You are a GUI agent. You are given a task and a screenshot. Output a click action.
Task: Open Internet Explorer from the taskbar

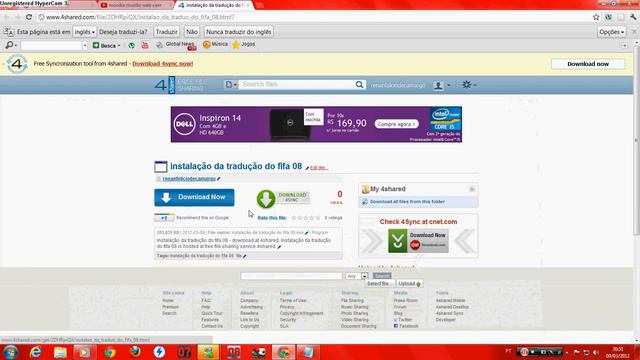click(36, 352)
